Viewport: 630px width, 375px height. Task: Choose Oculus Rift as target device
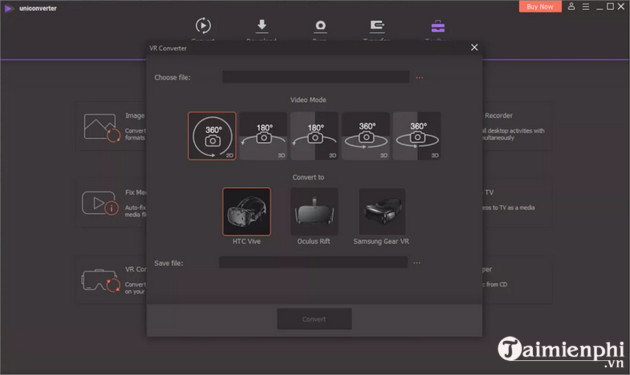point(314,211)
